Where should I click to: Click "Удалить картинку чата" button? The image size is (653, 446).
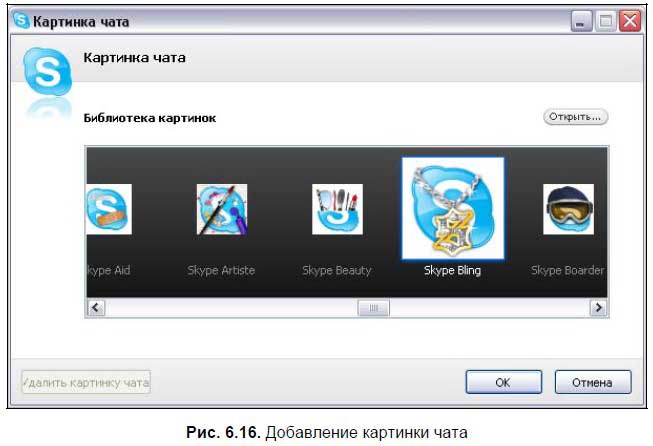coord(86,382)
